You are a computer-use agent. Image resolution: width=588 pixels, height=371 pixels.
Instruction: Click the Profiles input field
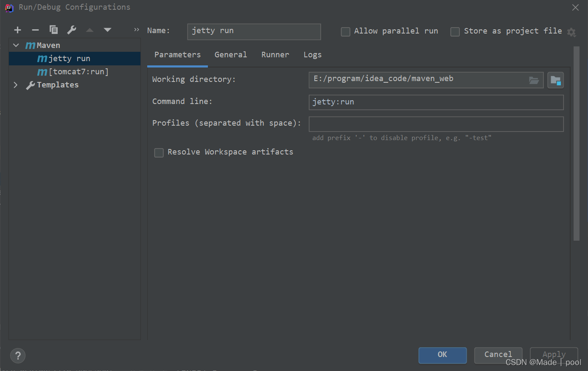point(436,124)
